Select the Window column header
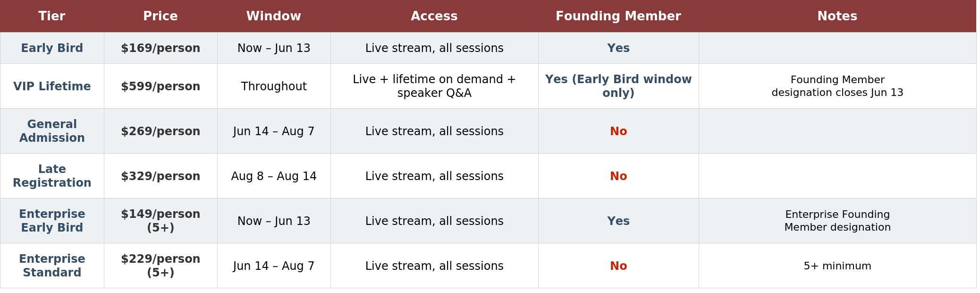The width and height of the screenshot is (980, 293). (274, 16)
